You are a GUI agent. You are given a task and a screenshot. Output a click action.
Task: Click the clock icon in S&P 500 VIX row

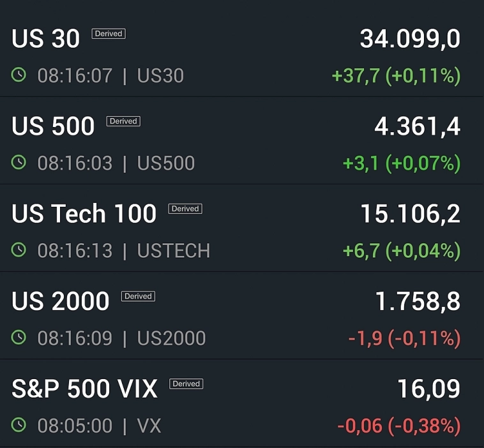[19, 425]
